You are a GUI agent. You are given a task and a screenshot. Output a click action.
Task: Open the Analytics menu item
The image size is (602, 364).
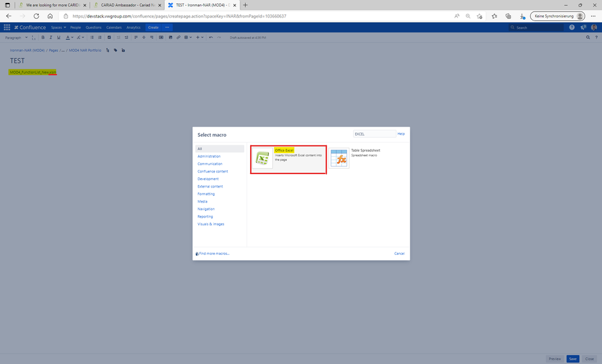(134, 27)
